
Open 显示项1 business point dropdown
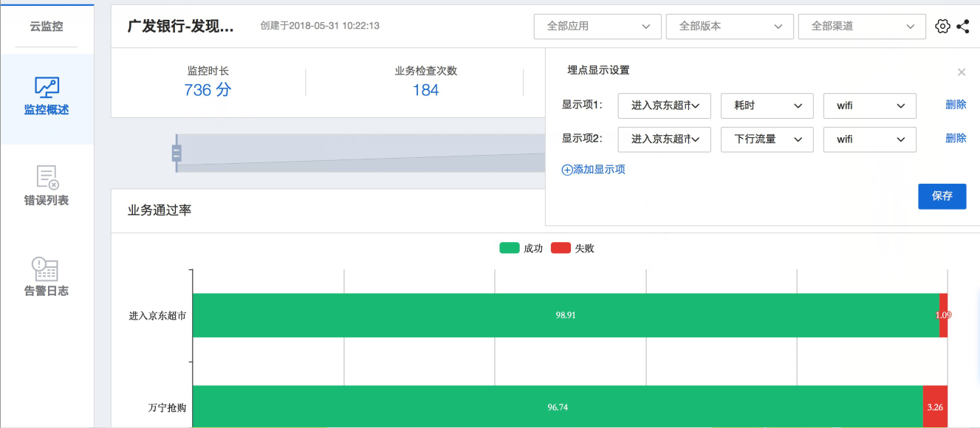click(664, 106)
